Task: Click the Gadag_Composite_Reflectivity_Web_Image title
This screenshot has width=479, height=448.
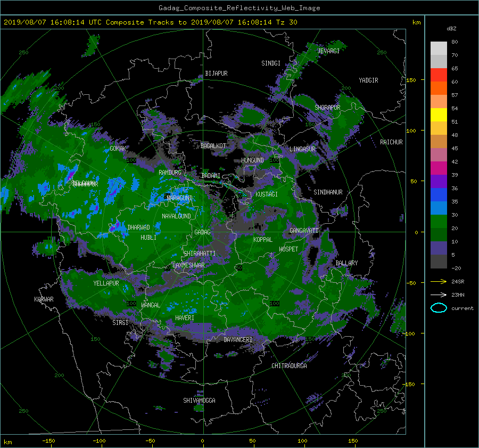Action: [239, 8]
